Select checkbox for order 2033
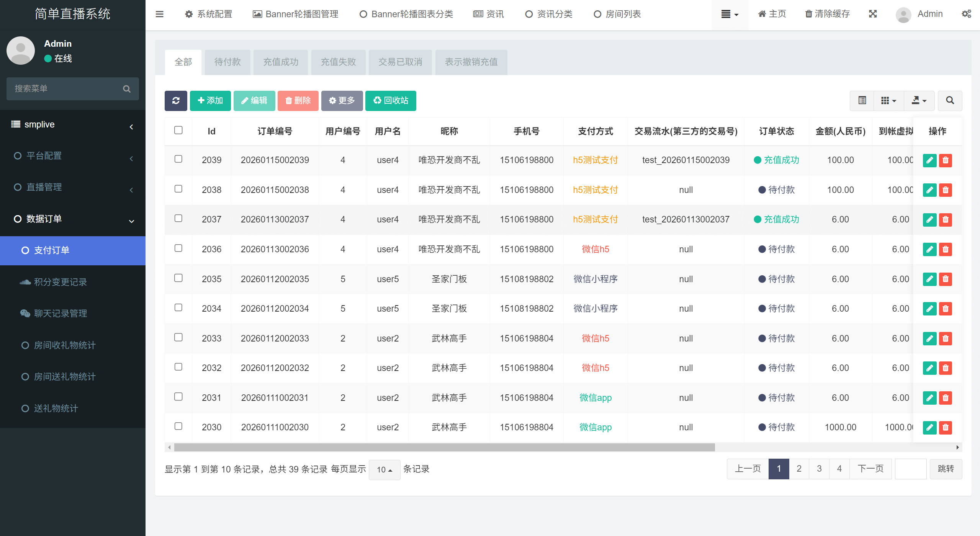The height and width of the screenshot is (536, 980). (x=178, y=337)
